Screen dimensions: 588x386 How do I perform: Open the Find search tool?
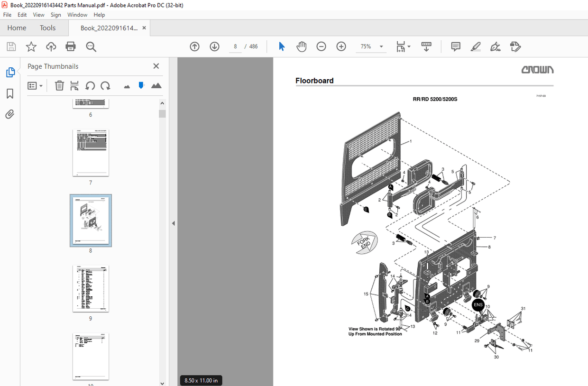pyautogui.click(x=91, y=46)
